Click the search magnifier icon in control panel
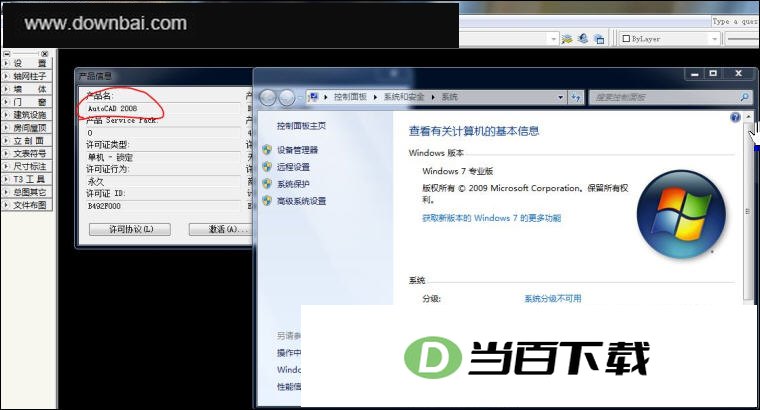760x410 pixels. point(744,97)
